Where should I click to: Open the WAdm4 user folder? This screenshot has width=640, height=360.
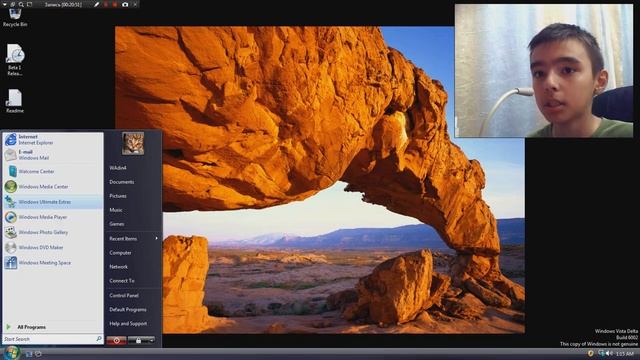pos(118,168)
